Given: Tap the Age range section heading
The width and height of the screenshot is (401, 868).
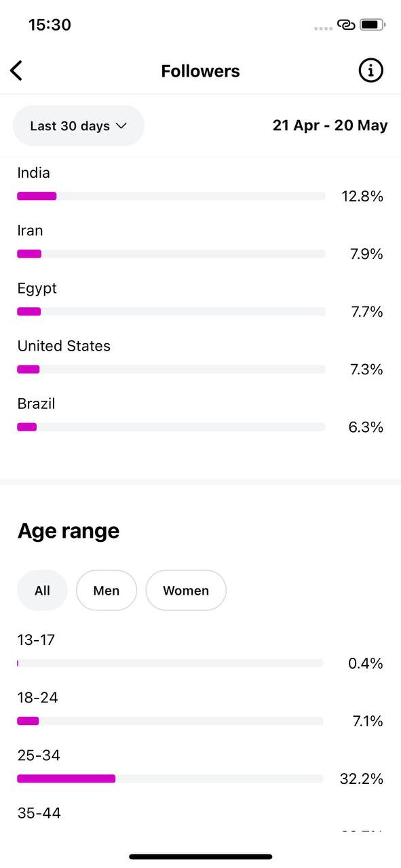Looking at the screenshot, I should (x=68, y=531).
